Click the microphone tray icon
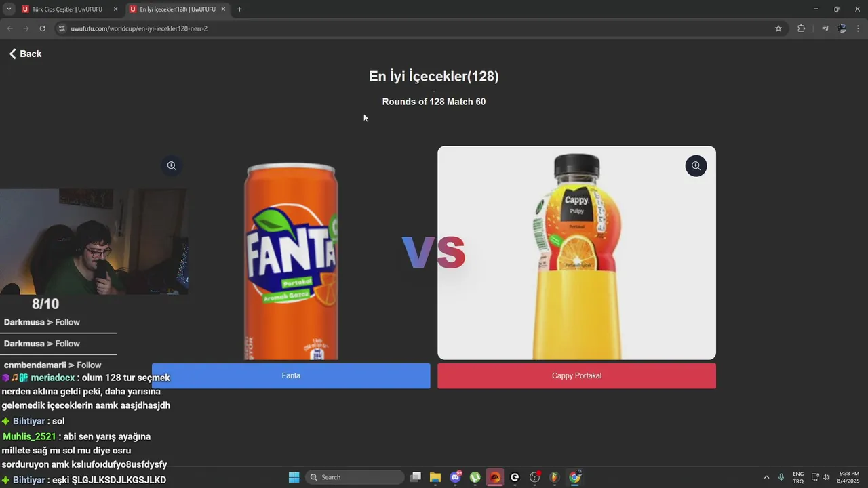The width and height of the screenshot is (868, 488). coord(782,477)
